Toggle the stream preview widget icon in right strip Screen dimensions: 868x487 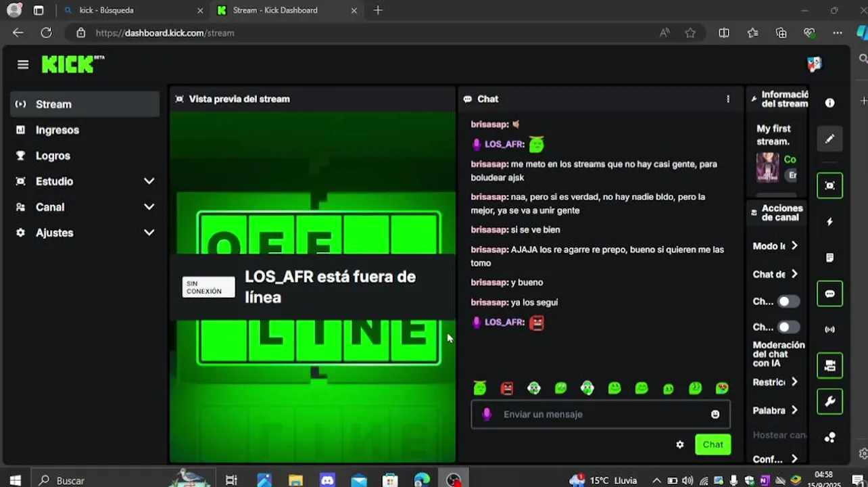click(829, 185)
